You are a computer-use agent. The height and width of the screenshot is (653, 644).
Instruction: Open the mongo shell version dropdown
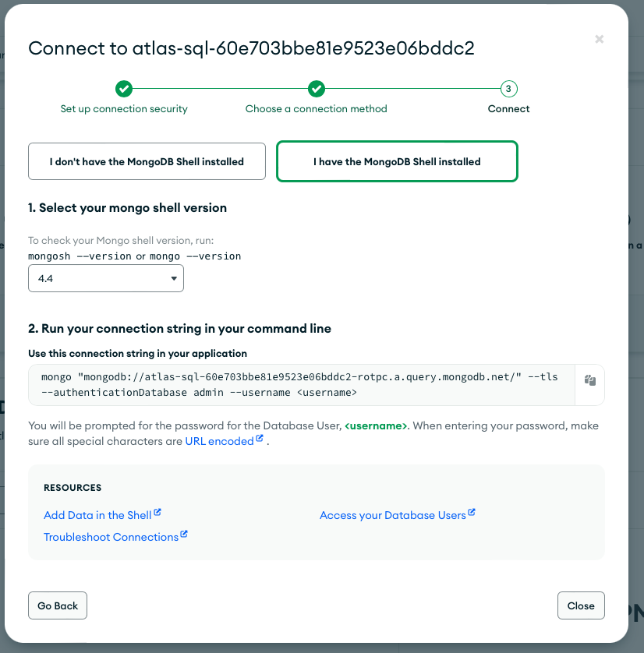[106, 278]
